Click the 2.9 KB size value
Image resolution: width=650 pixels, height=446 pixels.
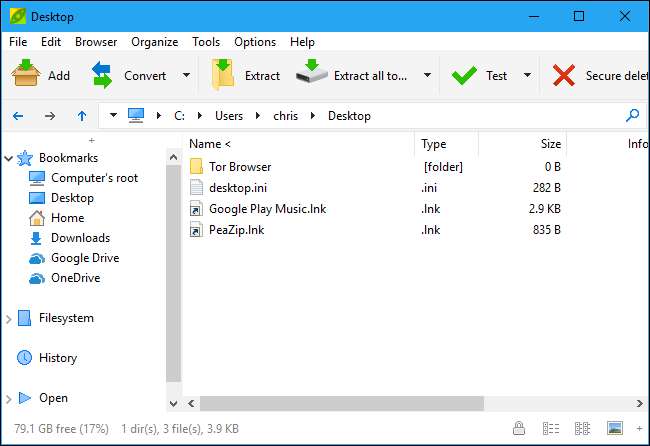[x=544, y=208]
